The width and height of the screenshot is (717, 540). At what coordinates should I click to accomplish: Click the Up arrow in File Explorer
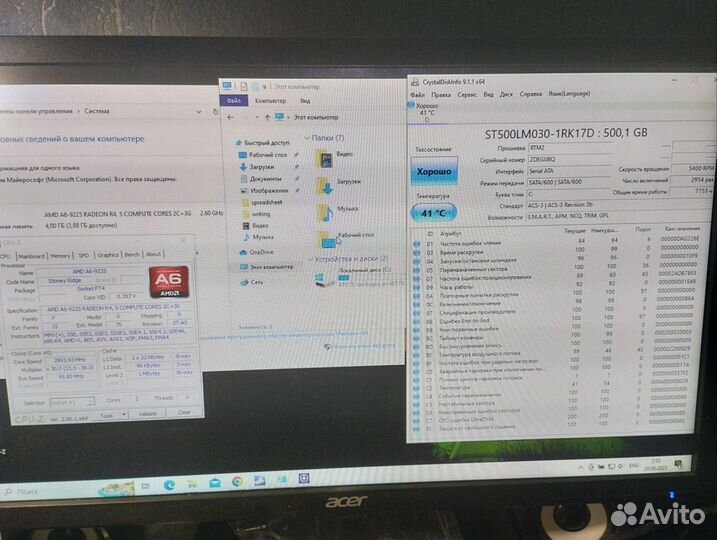[267, 118]
